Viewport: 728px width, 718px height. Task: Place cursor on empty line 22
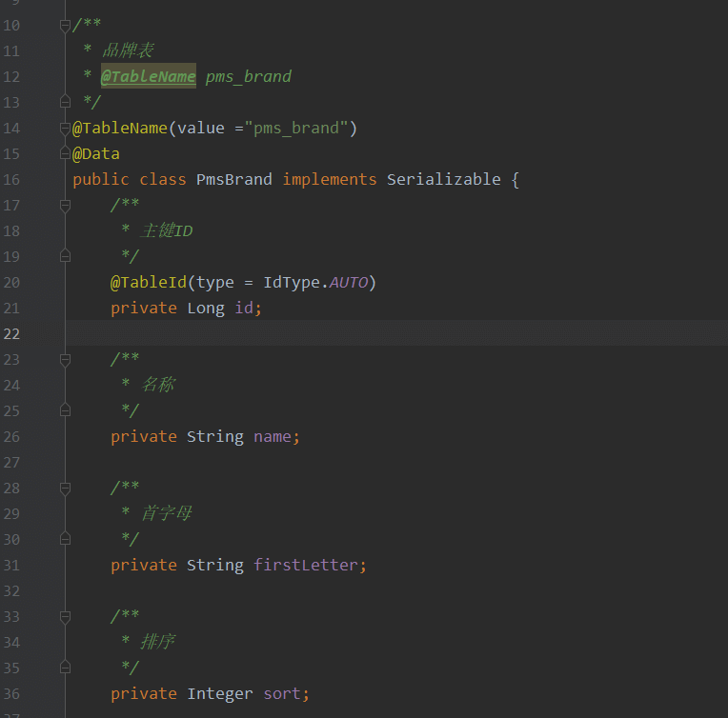[x=396, y=332]
